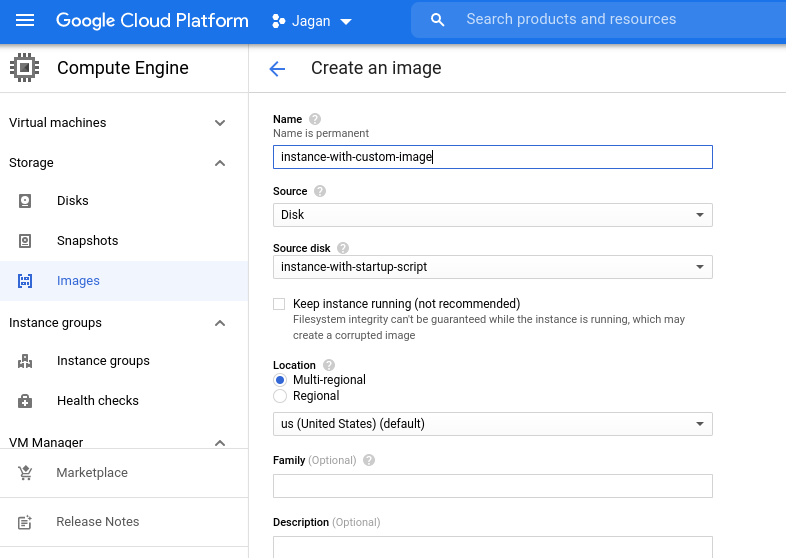This screenshot has width=786, height=558.
Task: Open help tooltip next to Family
Action: tap(369, 460)
